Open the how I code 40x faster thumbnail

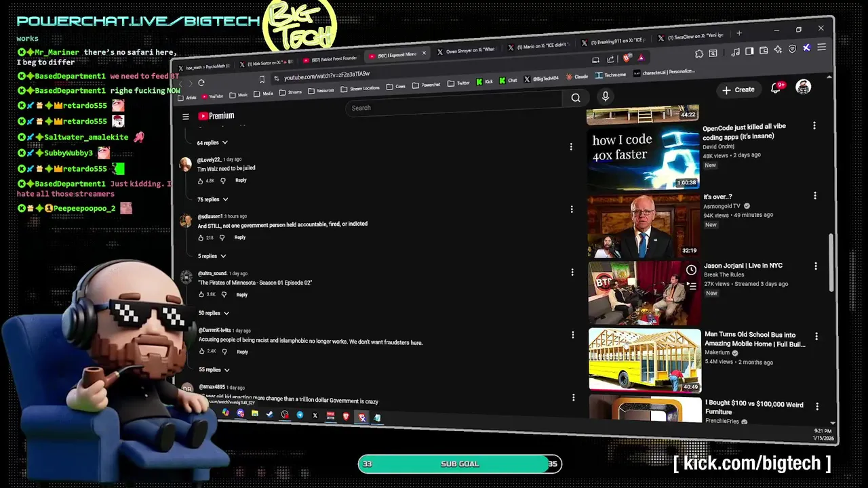[x=643, y=158]
